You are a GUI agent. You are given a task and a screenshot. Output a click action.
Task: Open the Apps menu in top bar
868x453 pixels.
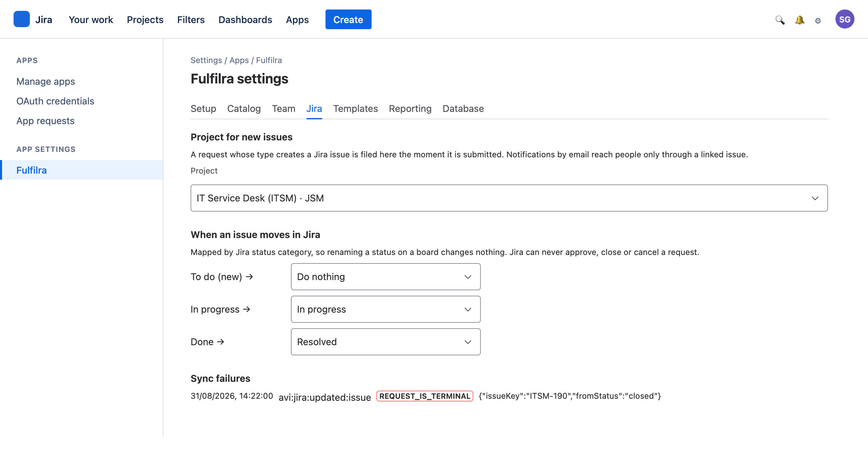pos(297,20)
